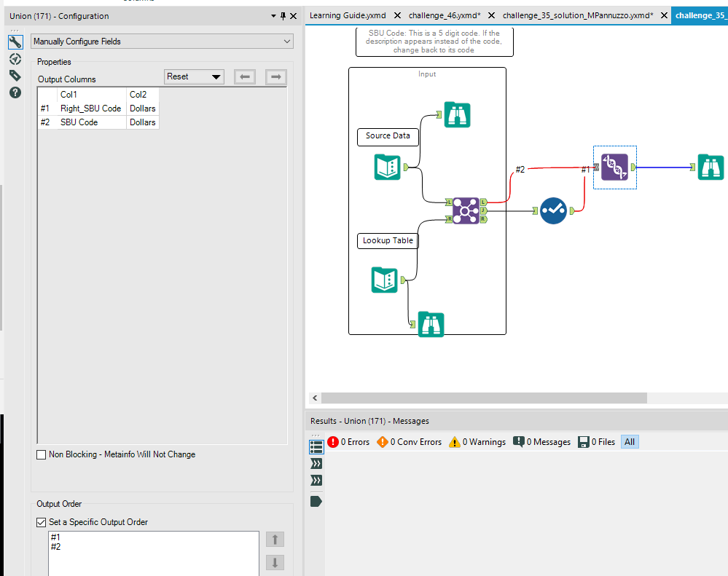Click the Lookup Table Input Data tool
Screen dimensions: 728x576
click(x=384, y=280)
